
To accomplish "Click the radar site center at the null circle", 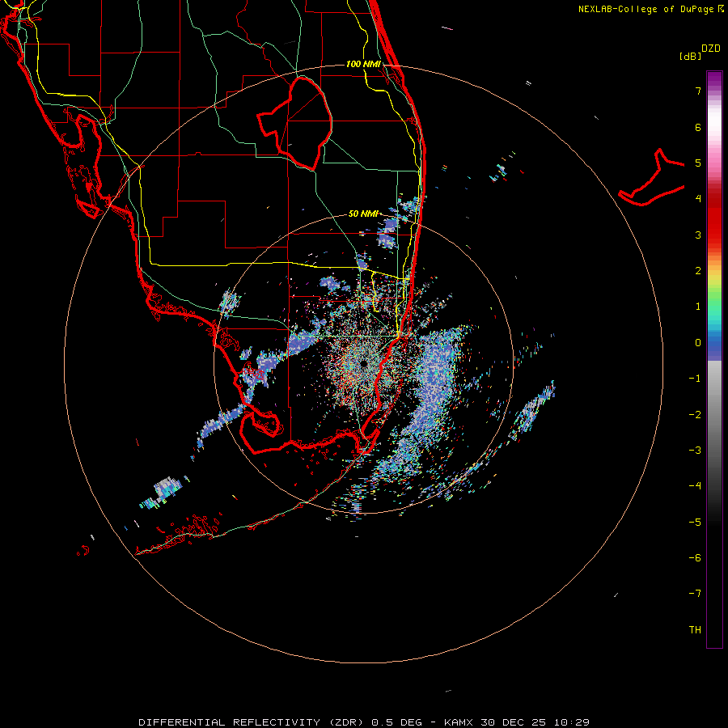I will 363,364.
